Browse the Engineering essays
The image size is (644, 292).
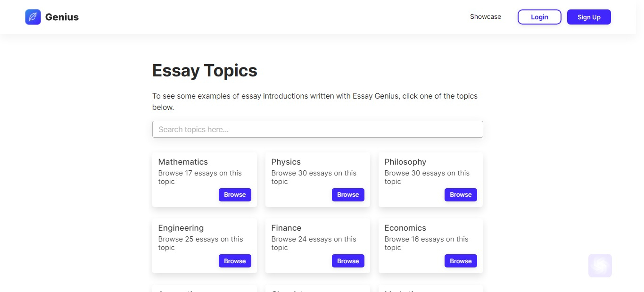[235, 261]
